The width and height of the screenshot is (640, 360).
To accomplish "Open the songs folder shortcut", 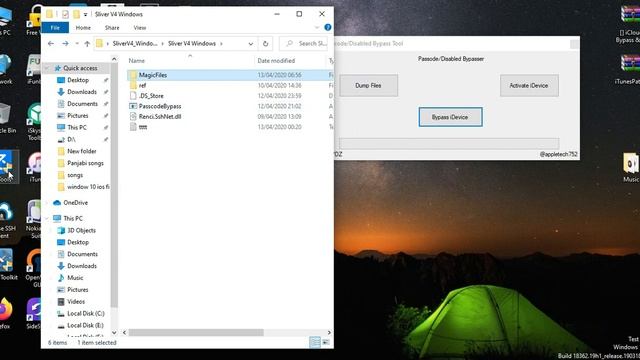I will 75,175.
